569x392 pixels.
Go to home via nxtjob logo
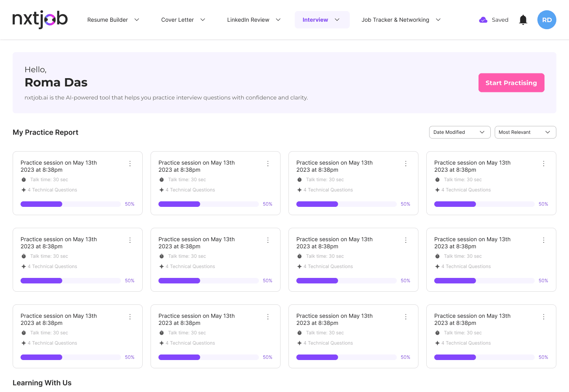click(40, 20)
